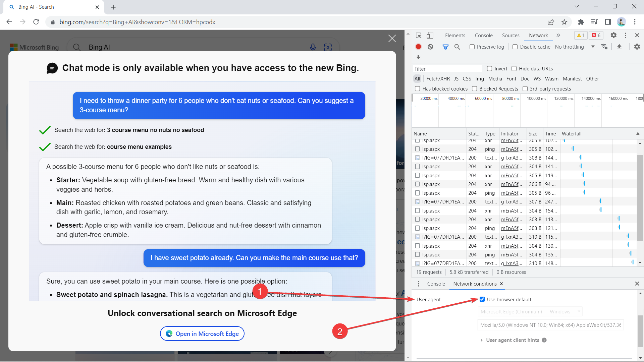Screen dimensions: 644x362
Task: Reload the current page
Action: click(x=36, y=22)
